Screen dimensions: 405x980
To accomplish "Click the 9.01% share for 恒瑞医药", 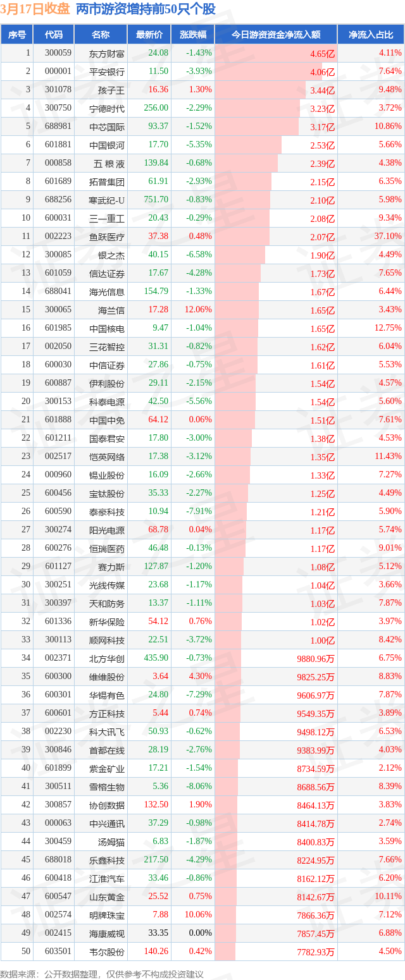I will coord(390,548).
